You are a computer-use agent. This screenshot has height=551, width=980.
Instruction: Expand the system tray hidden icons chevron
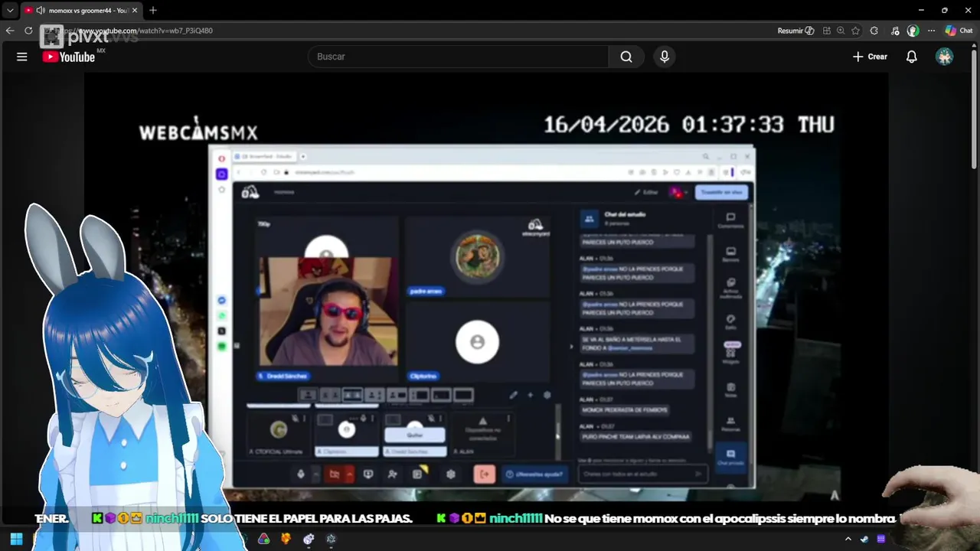[848, 539]
